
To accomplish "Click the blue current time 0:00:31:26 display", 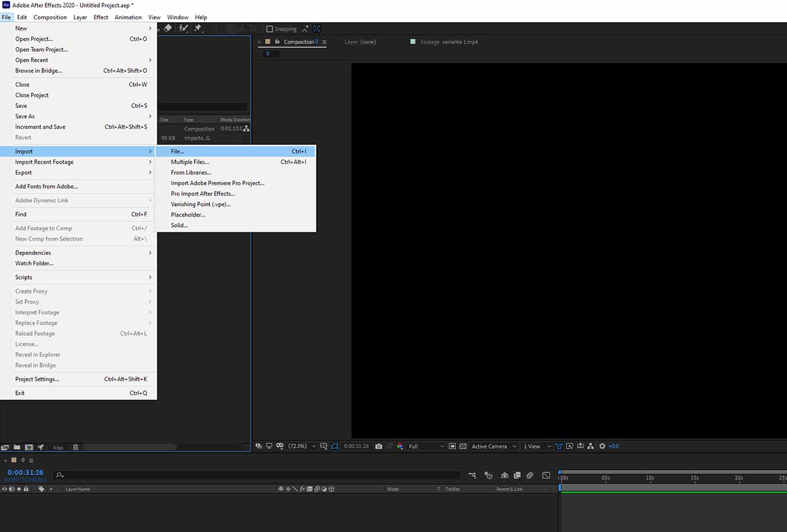I will (25, 472).
